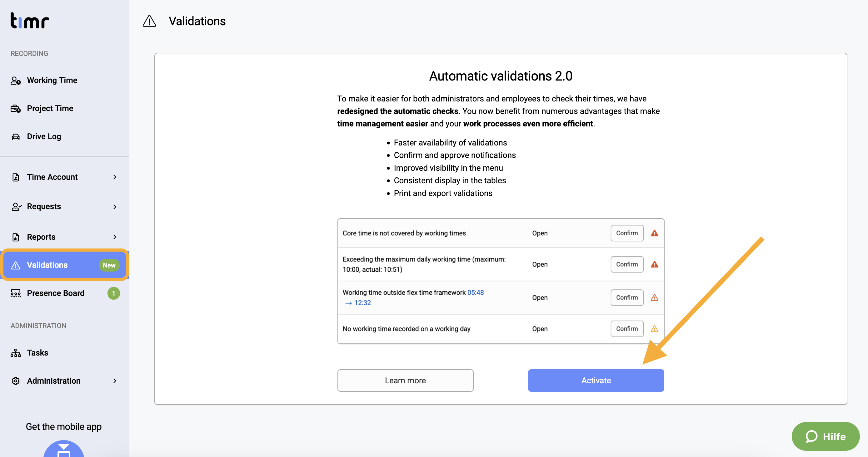Open the Hilfe help chat button
Screen dimensions: 868x457
click(x=826, y=436)
